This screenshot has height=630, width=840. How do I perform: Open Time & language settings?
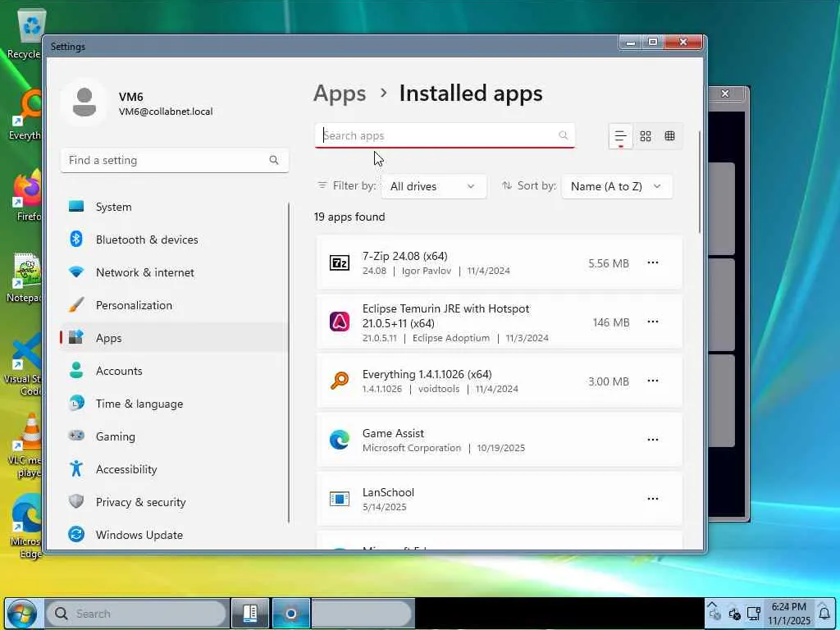coord(174,404)
